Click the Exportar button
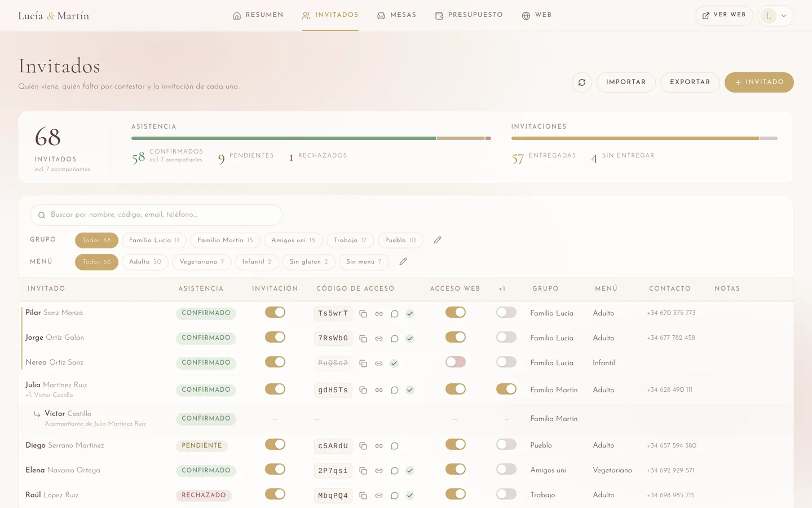Screen dimensions: 812x508 [x=690, y=82]
